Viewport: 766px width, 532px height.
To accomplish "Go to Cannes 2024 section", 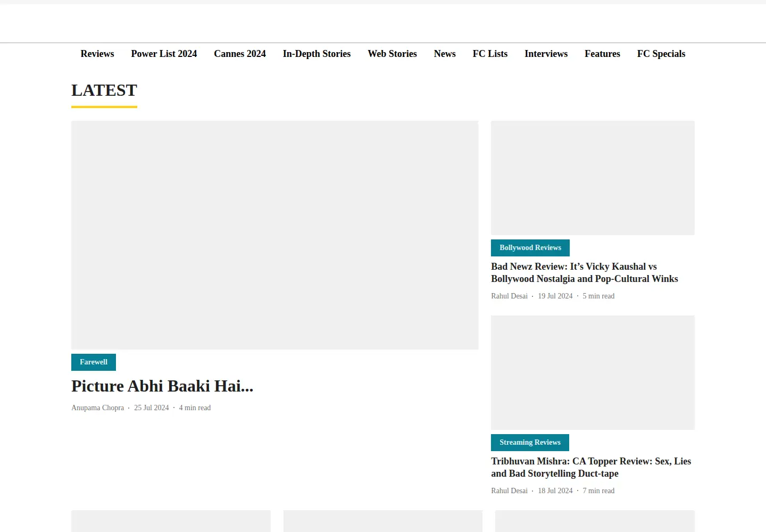I will coord(240,54).
